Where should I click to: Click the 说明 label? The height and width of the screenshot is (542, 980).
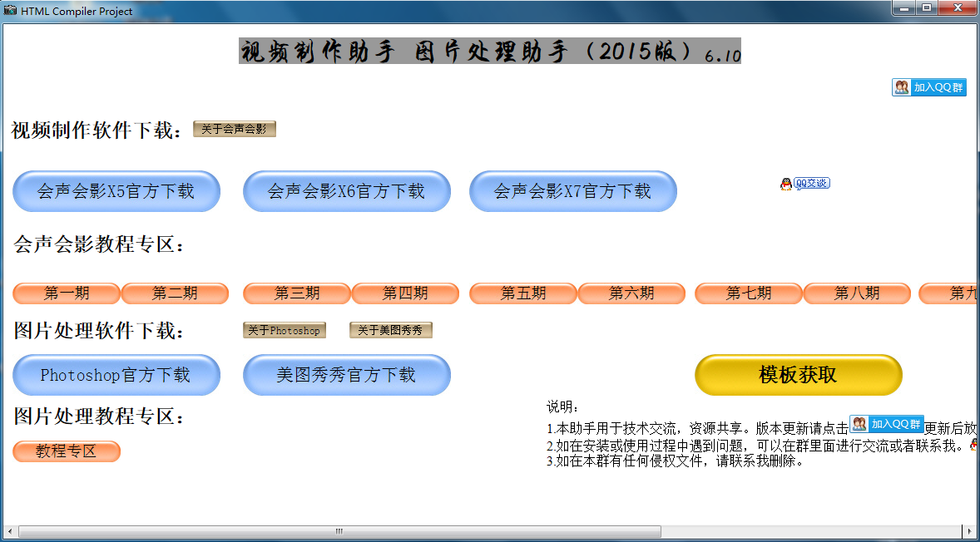click(x=563, y=407)
